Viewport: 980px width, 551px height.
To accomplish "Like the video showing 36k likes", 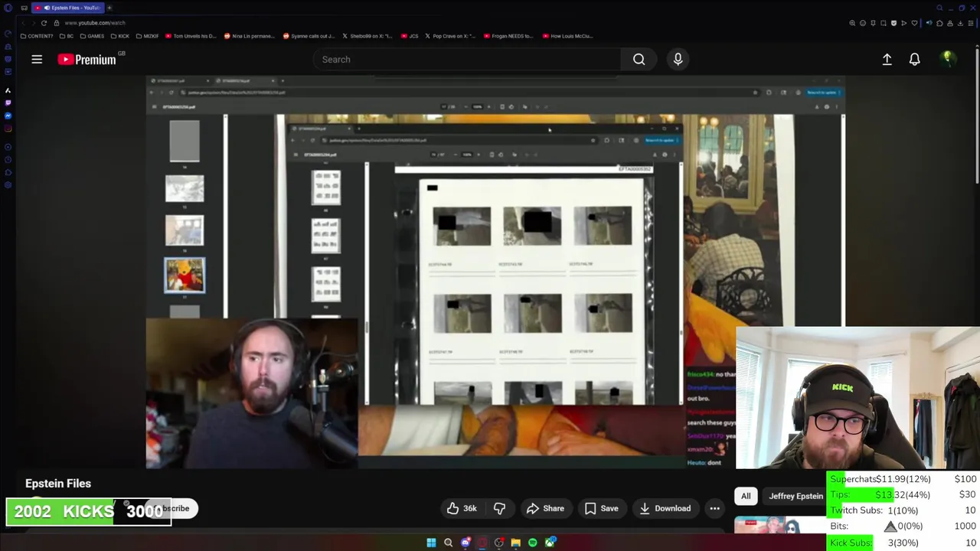I will (x=461, y=508).
